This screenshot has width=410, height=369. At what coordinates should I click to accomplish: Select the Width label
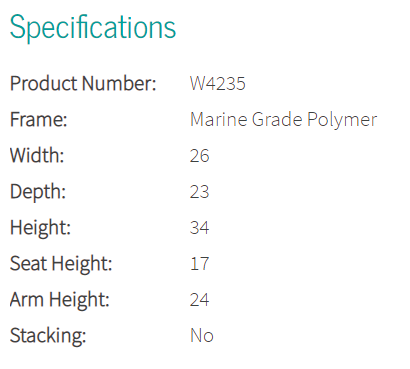[x=37, y=155]
